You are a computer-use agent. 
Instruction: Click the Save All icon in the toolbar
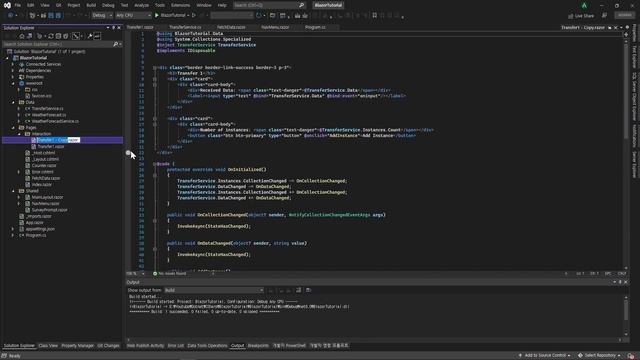click(x=58, y=16)
